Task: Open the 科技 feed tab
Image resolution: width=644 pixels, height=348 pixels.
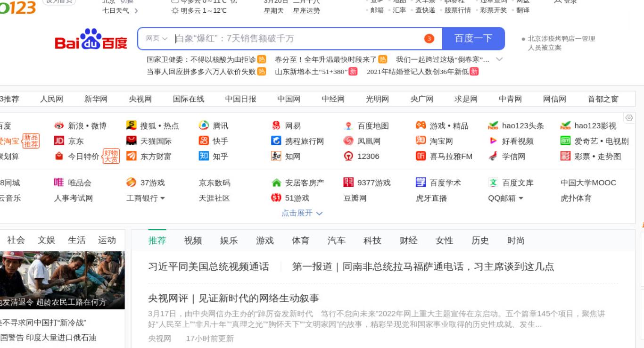Action: click(x=372, y=240)
